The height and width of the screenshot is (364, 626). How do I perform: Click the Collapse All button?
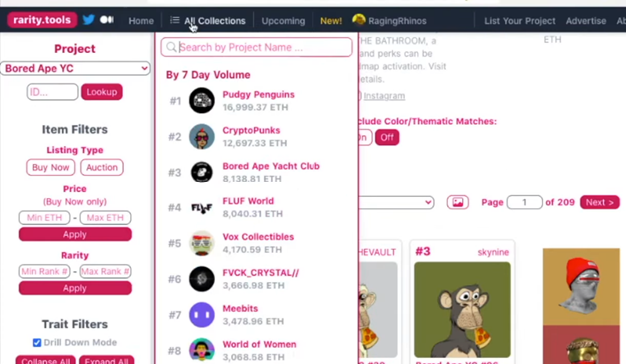pos(46,360)
